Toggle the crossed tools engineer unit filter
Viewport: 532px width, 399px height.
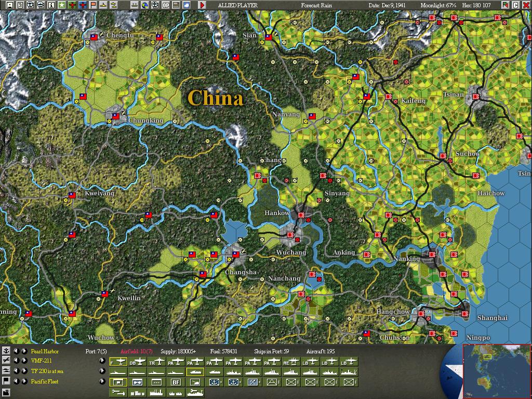[x=253, y=382]
